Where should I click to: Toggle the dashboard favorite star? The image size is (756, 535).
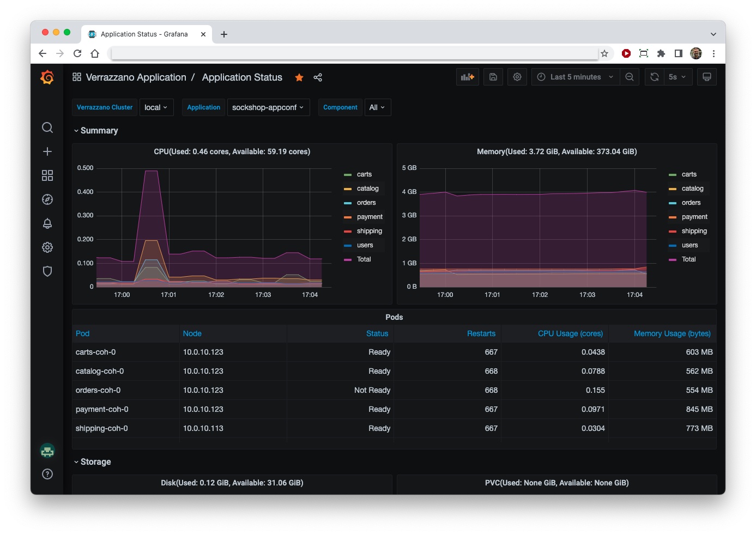point(299,77)
